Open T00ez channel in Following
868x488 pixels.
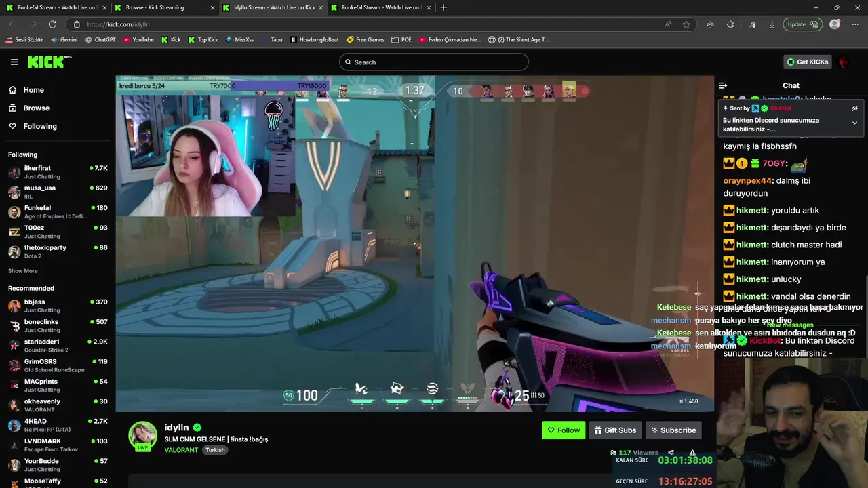click(58, 231)
